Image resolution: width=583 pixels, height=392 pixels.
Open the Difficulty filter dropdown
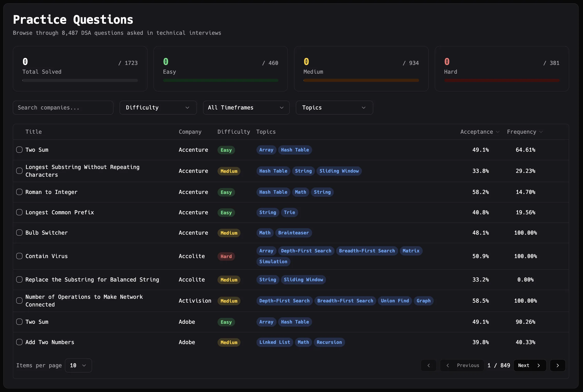(158, 108)
